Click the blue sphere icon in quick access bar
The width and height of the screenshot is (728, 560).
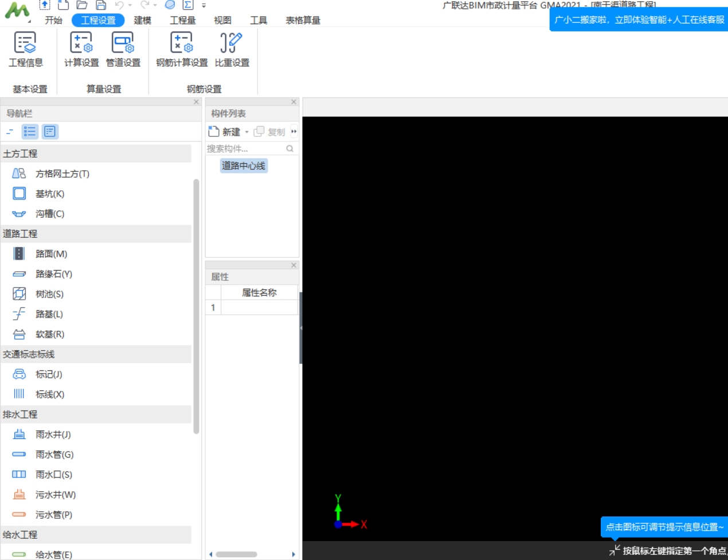[x=170, y=5]
